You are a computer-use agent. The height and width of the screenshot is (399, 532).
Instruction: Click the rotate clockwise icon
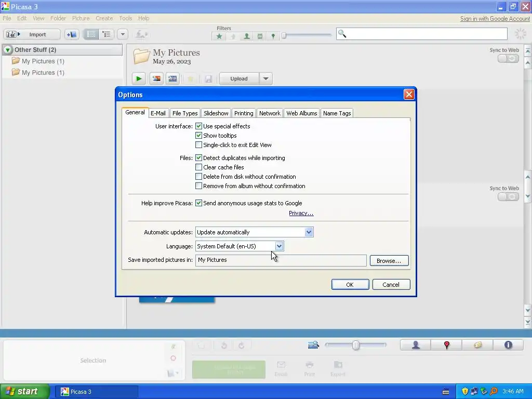point(241,345)
